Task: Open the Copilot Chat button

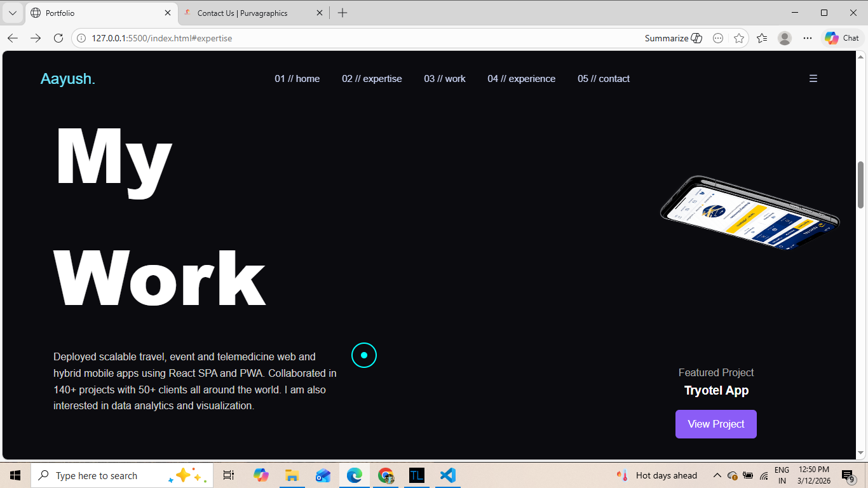Action: [842, 38]
